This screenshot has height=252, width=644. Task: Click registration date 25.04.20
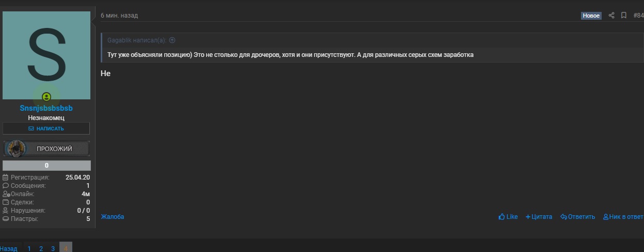click(x=78, y=177)
